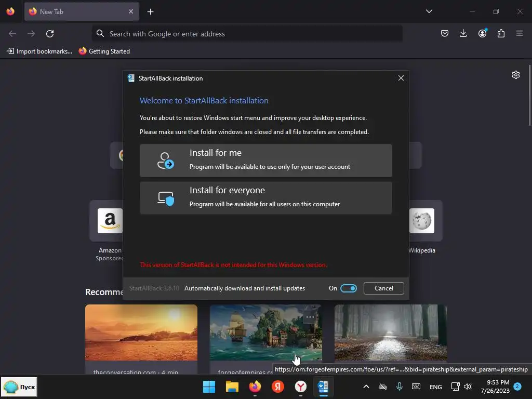Open Getting Started bookmark
This screenshot has height=399, width=532.
[104, 51]
